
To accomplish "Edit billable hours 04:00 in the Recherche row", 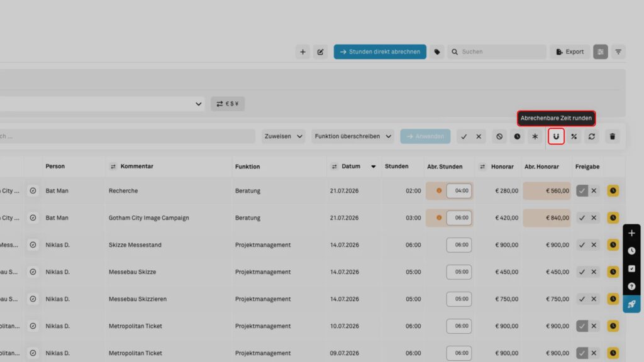I will pyautogui.click(x=458, y=190).
